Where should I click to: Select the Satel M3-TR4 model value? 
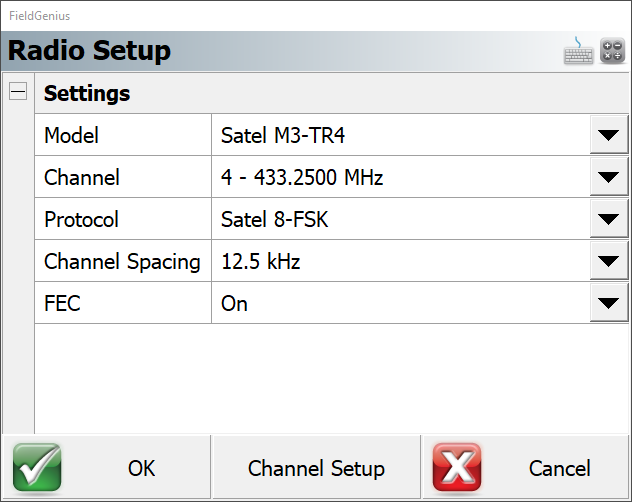400,136
